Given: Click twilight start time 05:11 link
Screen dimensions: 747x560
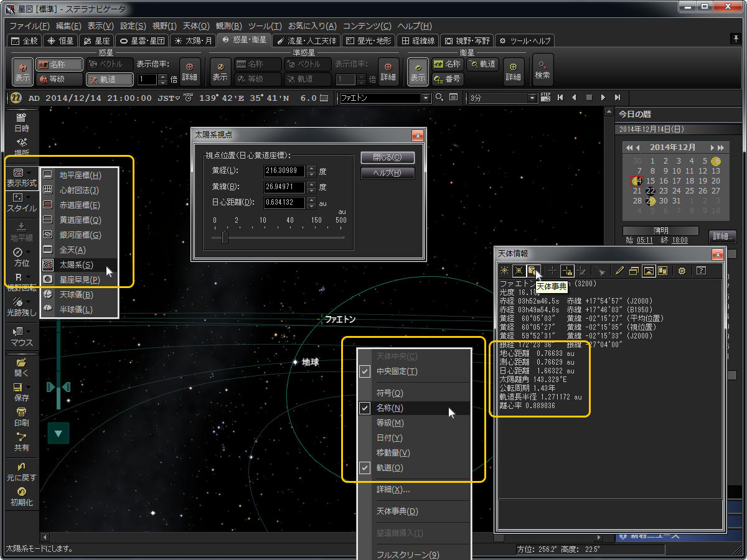Looking at the screenshot, I should (645, 240).
